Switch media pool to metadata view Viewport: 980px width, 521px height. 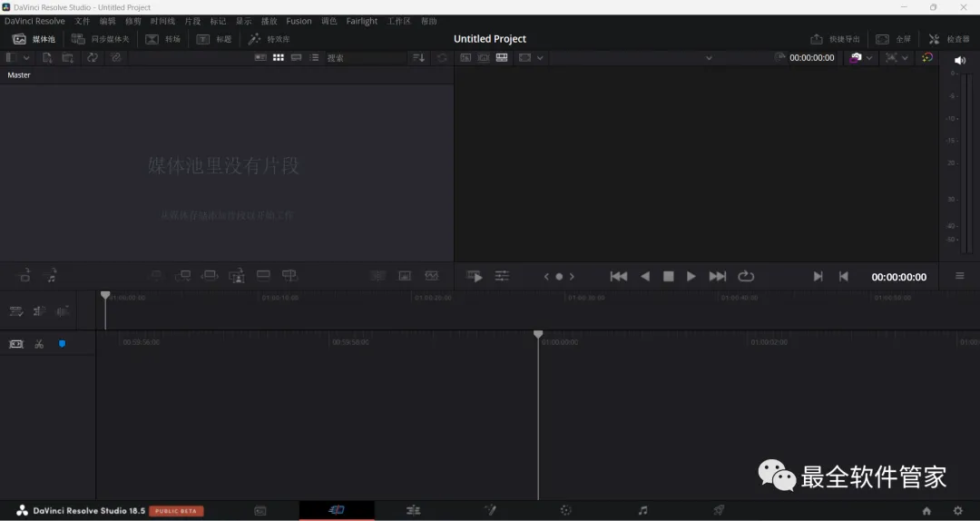(260, 57)
